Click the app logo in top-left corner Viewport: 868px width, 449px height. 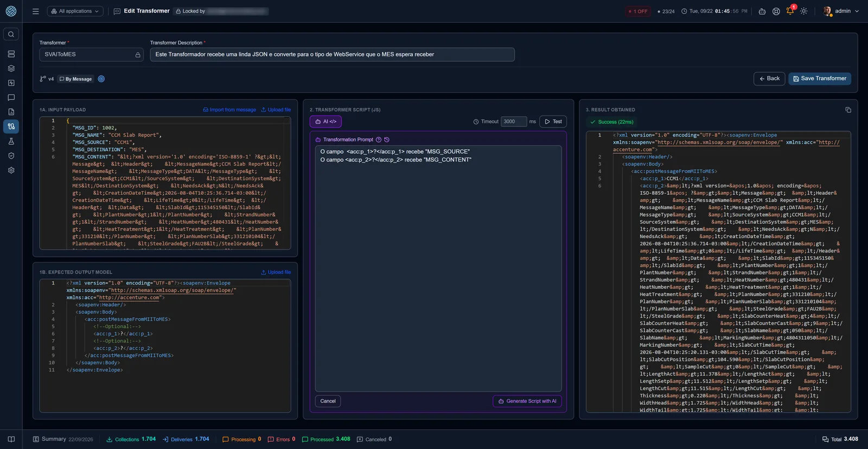point(11,11)
